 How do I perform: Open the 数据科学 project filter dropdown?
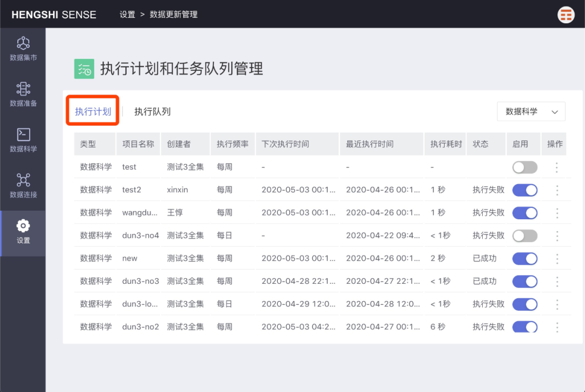[531, 111]
